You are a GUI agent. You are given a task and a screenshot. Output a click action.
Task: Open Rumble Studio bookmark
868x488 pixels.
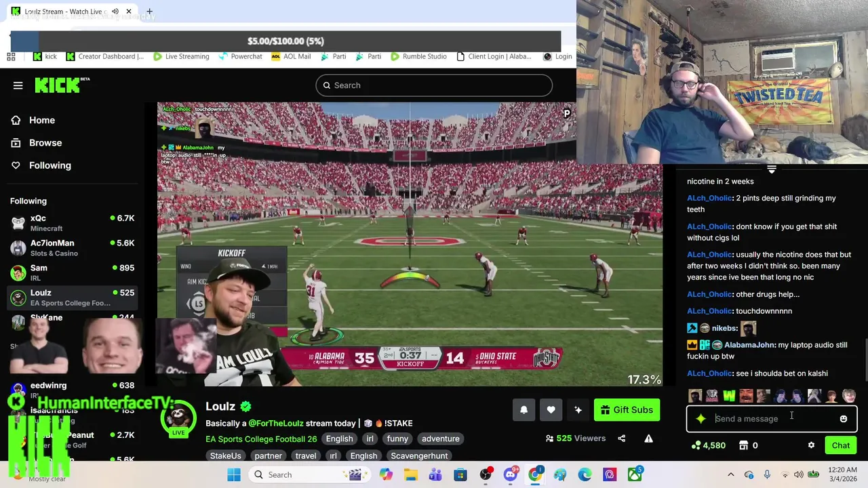point(418,56)
